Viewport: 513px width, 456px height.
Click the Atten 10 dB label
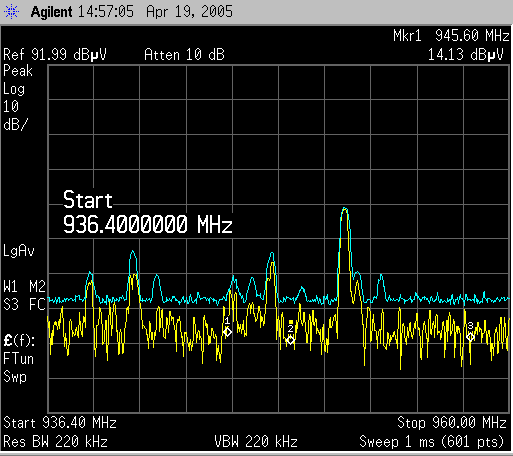tap(184, 55)
